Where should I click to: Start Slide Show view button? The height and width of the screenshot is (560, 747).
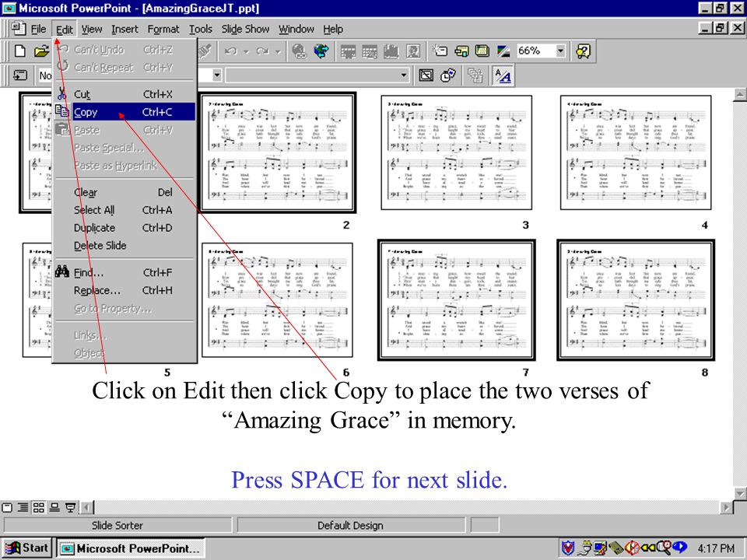tap(71, 508)
